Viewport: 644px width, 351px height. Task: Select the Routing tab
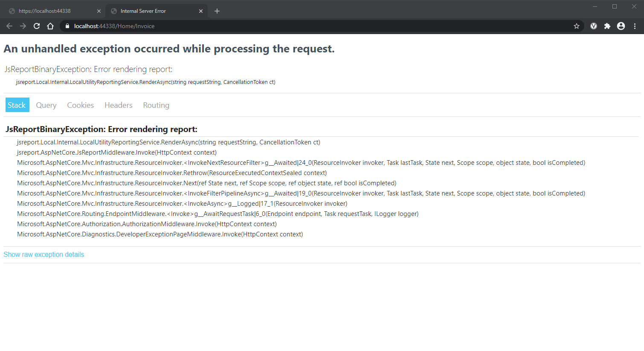156,105
